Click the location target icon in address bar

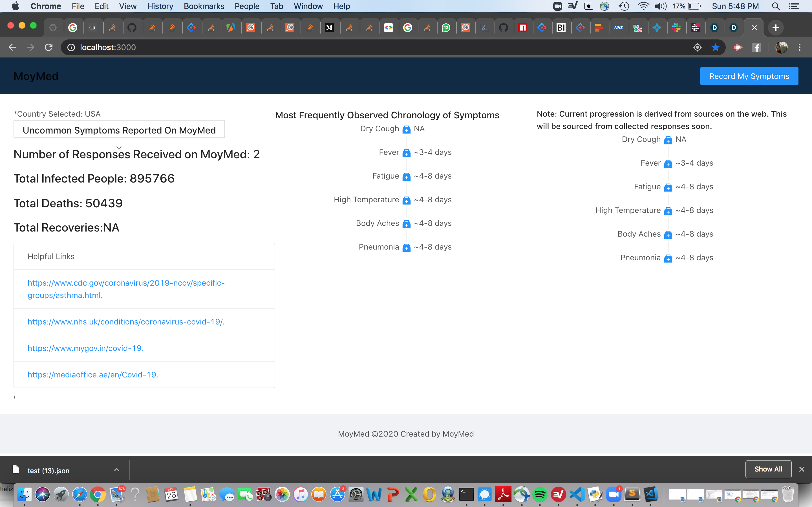pyautogui.click(x=697, y=47)
